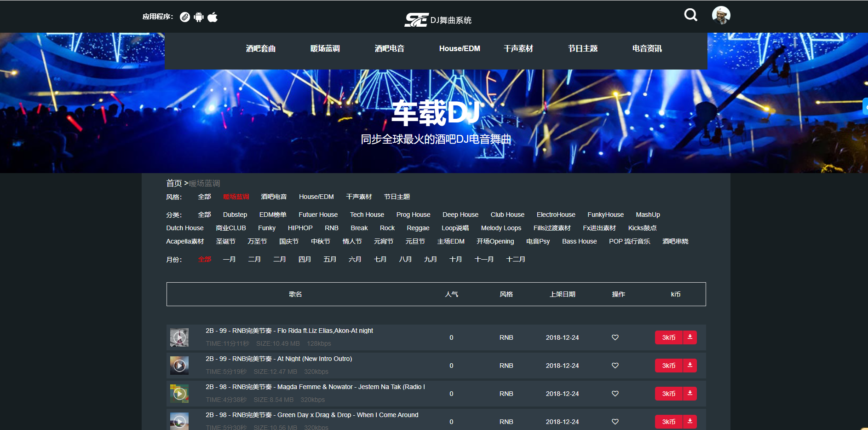Select the Dubstep category filter
The width and height of the screenshot is (868, 430).
(235, 215)
